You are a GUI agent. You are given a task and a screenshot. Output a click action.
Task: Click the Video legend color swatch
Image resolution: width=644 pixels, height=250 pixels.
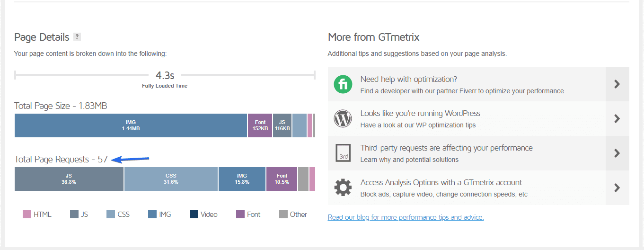[x=194, y=214]
